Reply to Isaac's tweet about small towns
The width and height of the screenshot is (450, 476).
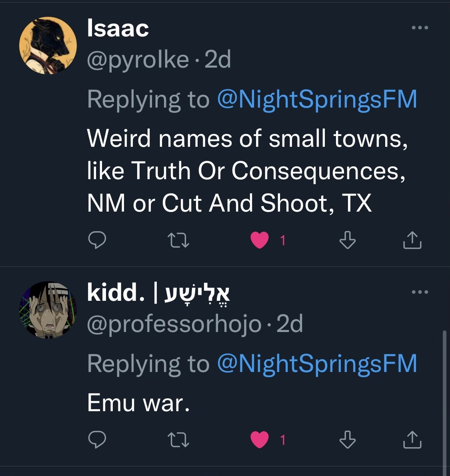tap(97, 240)
